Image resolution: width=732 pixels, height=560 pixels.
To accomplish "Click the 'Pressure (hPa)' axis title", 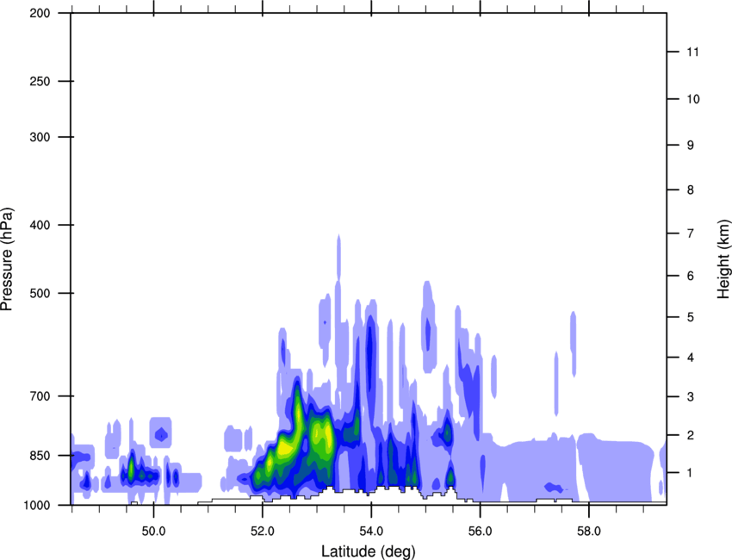I will [x=7, y=259].
